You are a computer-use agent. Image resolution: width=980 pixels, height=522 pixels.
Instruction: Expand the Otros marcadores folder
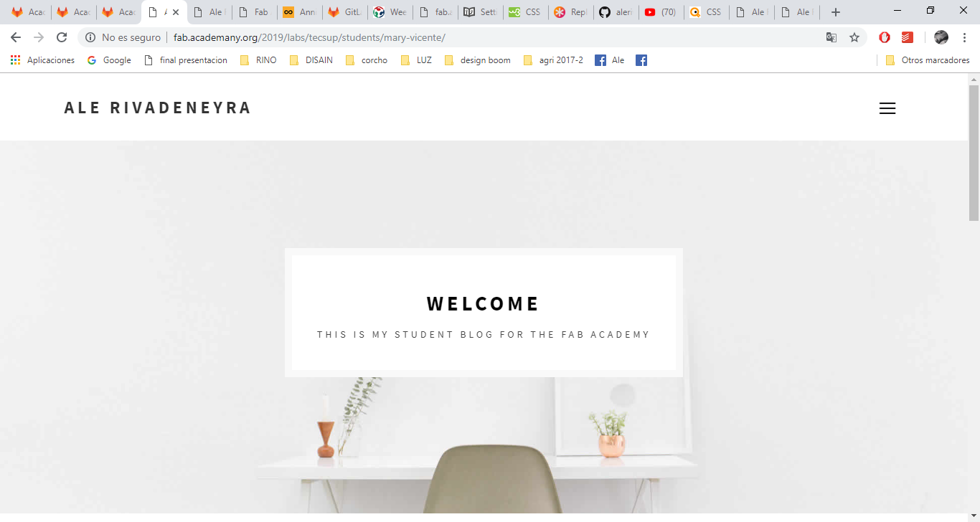(928, 60)
